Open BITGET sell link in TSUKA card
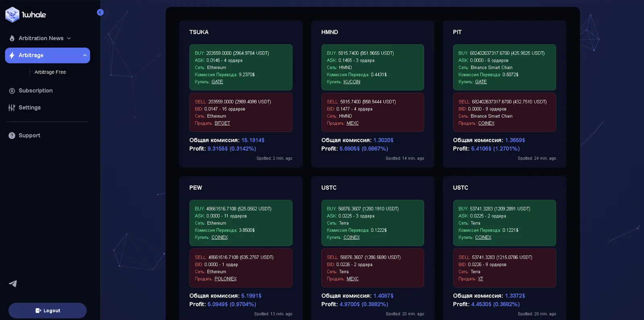 click(x=222, y=123)
